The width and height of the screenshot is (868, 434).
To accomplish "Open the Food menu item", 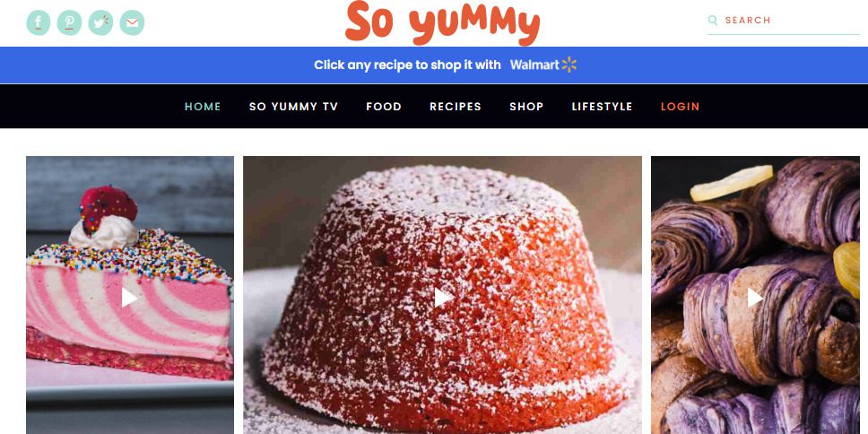I will (x=384, y=107).
